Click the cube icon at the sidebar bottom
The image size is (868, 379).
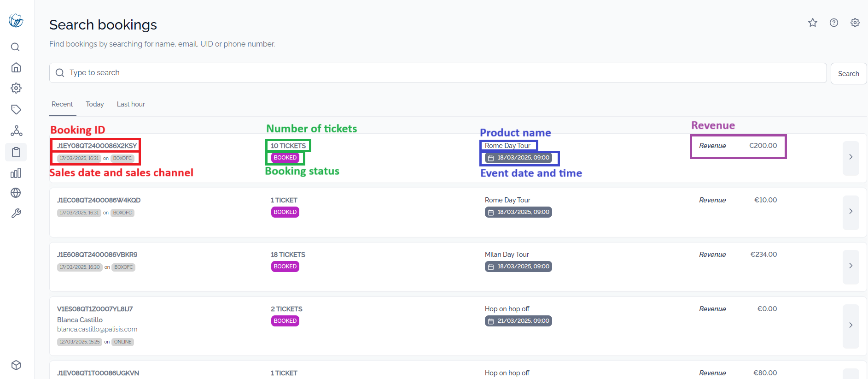click(16, 365)
